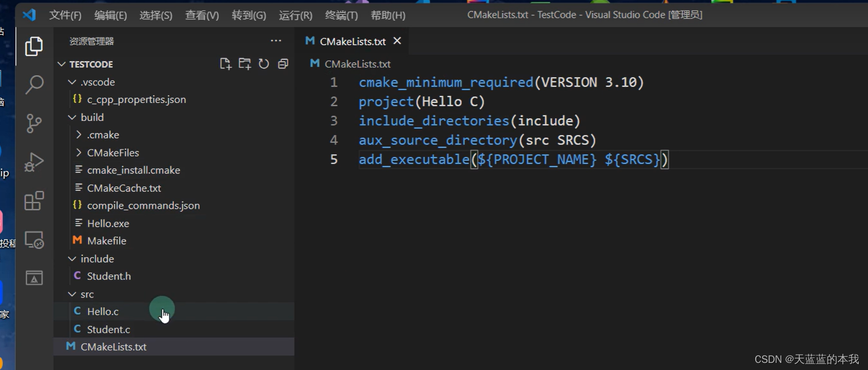Open the 运行(R) menu
This screenshot has width=868, height=370.
pos(296,15)
